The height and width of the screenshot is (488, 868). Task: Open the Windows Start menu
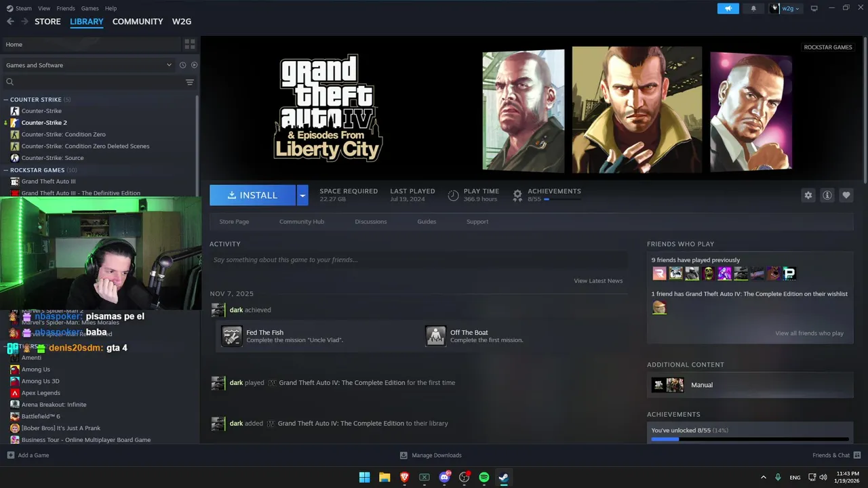(364, 477)
